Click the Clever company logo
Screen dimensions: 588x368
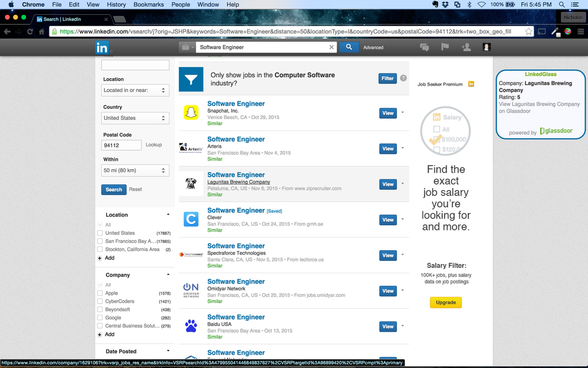click(x=191, y=219)
